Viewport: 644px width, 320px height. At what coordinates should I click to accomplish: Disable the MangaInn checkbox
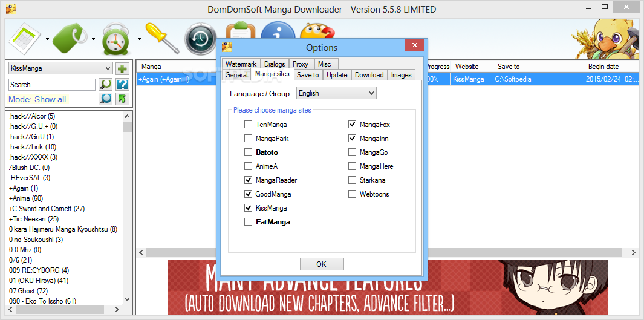tap(352, 138)
